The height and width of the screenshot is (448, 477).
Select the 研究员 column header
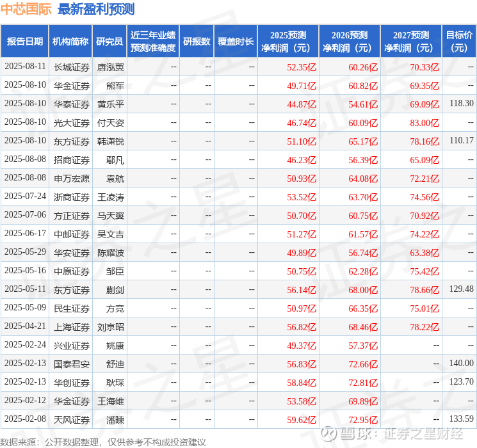tap(109, 41)
